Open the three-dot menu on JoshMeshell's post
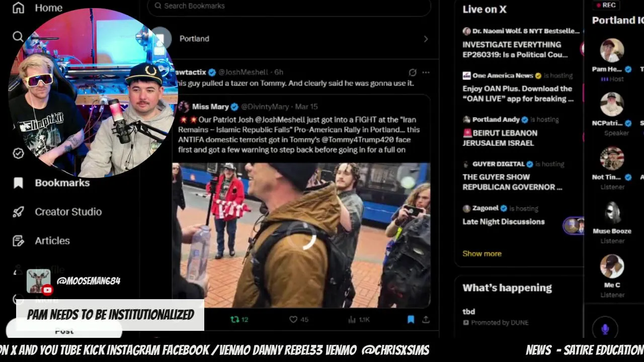The height and width of the screenshot is (362, 644). point(426,72)
